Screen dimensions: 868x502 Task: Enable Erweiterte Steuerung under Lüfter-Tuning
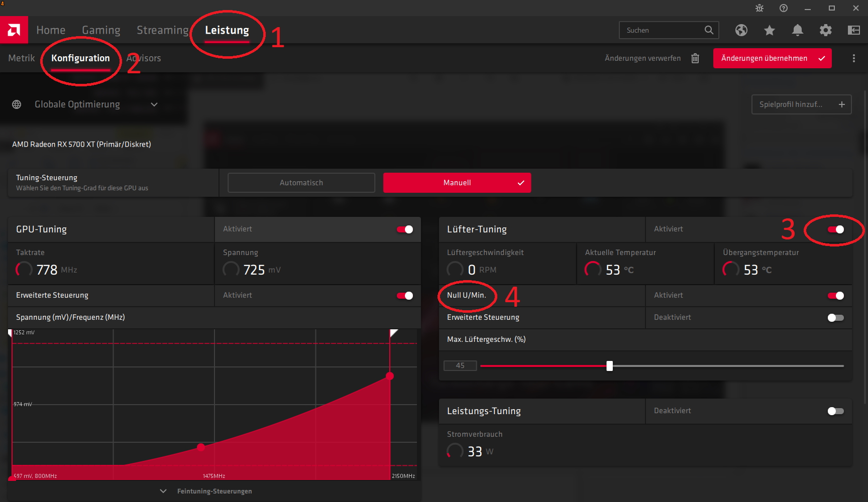[836, 318]
